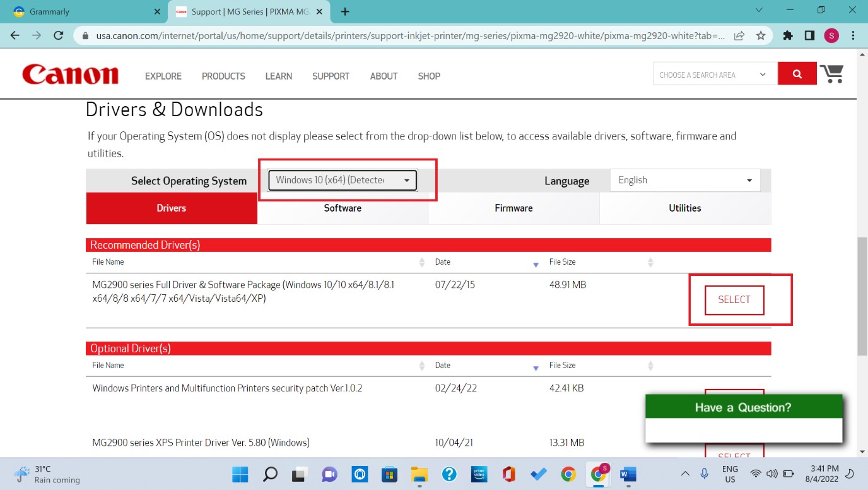Click the Date column sort arrow

(x=536, y=263)
